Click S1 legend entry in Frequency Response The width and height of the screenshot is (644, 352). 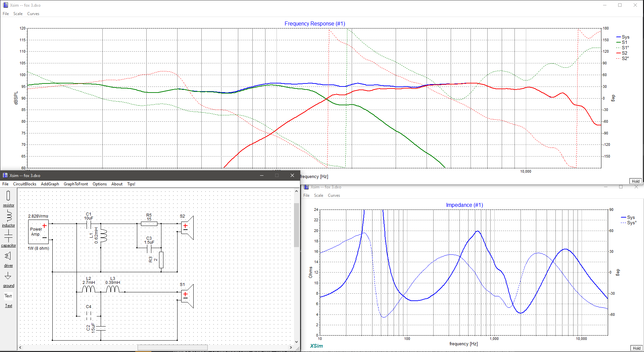(622, 42)
